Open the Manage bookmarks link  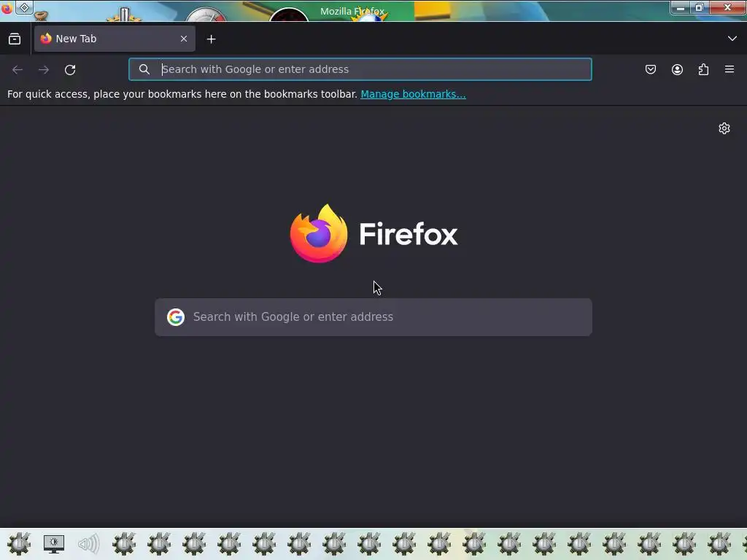(413, 94)
